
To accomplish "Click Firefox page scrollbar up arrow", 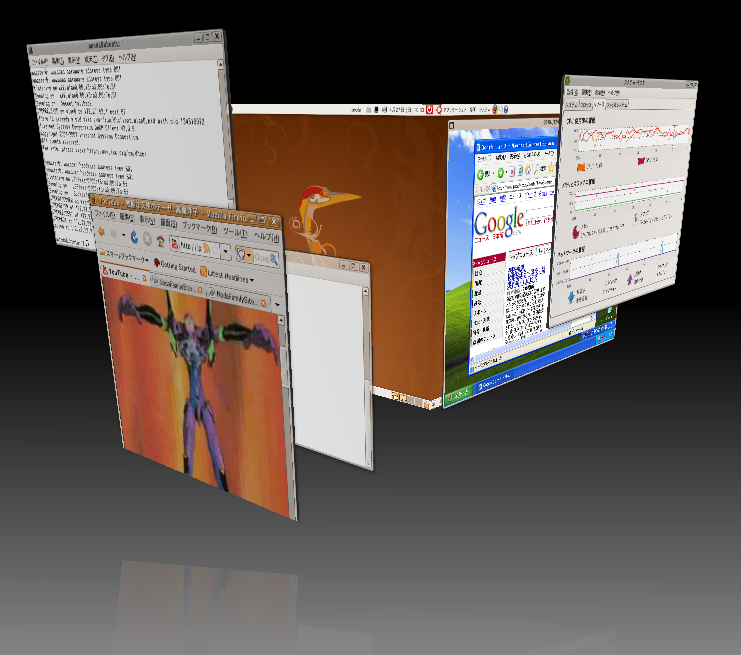I will pyautogui.click(x=281, y=320).
